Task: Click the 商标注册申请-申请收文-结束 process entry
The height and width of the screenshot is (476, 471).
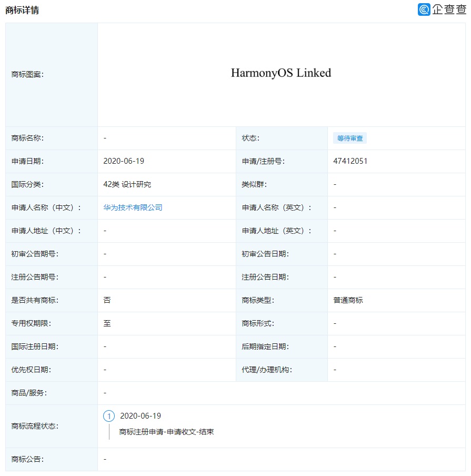Action: 166,432
